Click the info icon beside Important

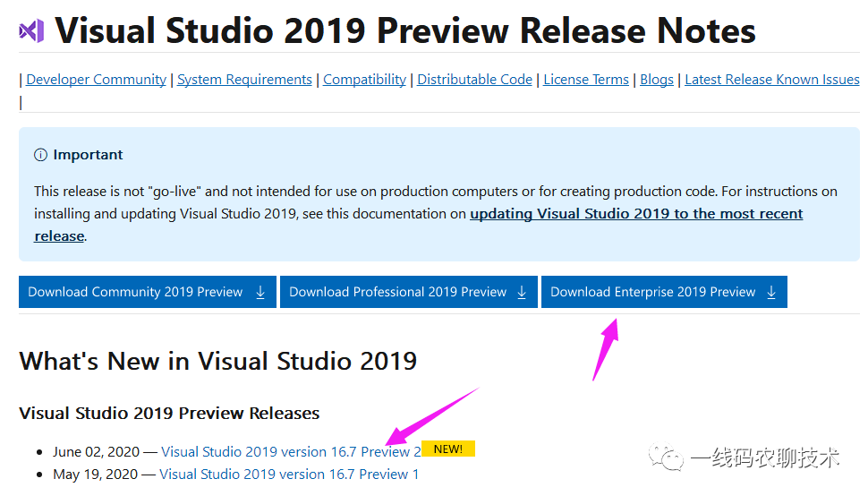pyautogui.click(x=40, y=155)
